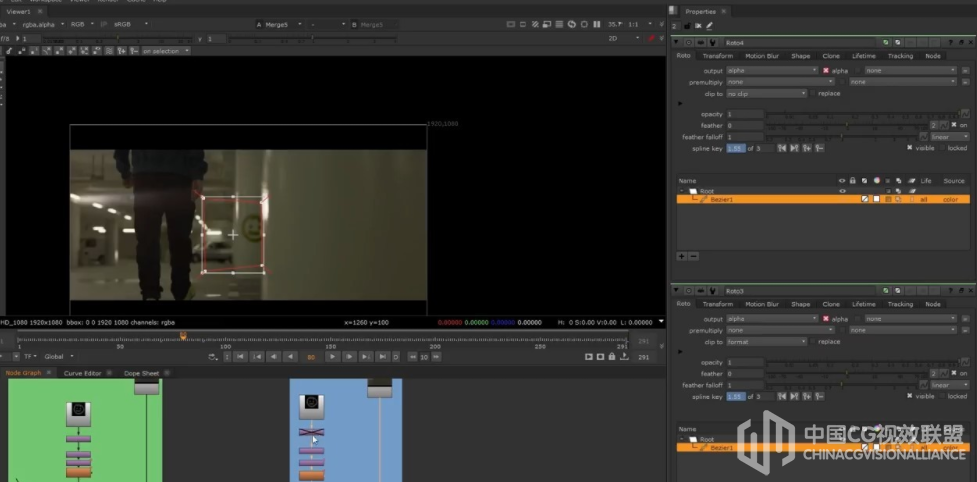
Task: Switch to the Curve Editor tab
Action: tap(82, 373)
